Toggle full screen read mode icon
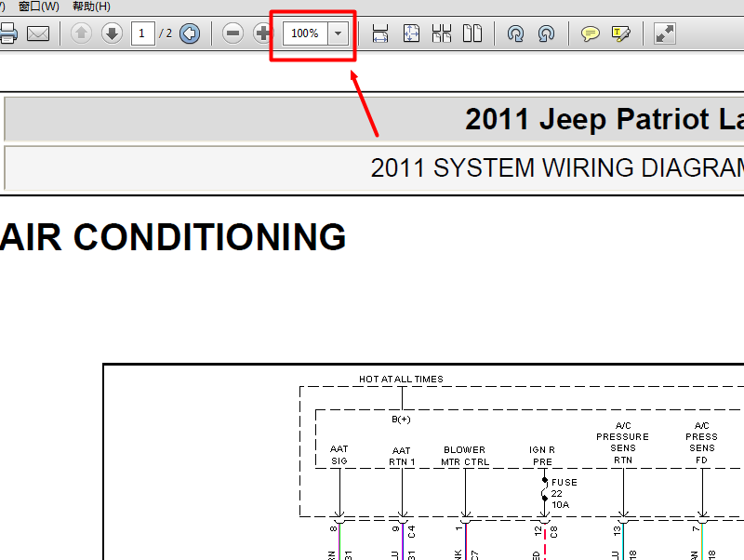 665,33
